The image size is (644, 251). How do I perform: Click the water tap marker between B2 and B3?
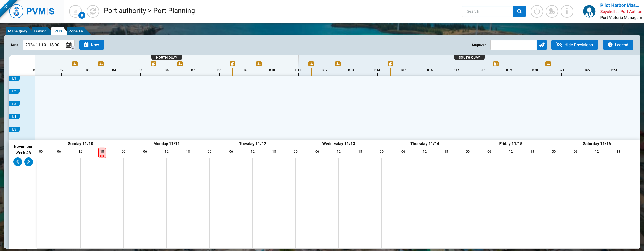coord(75,64)
